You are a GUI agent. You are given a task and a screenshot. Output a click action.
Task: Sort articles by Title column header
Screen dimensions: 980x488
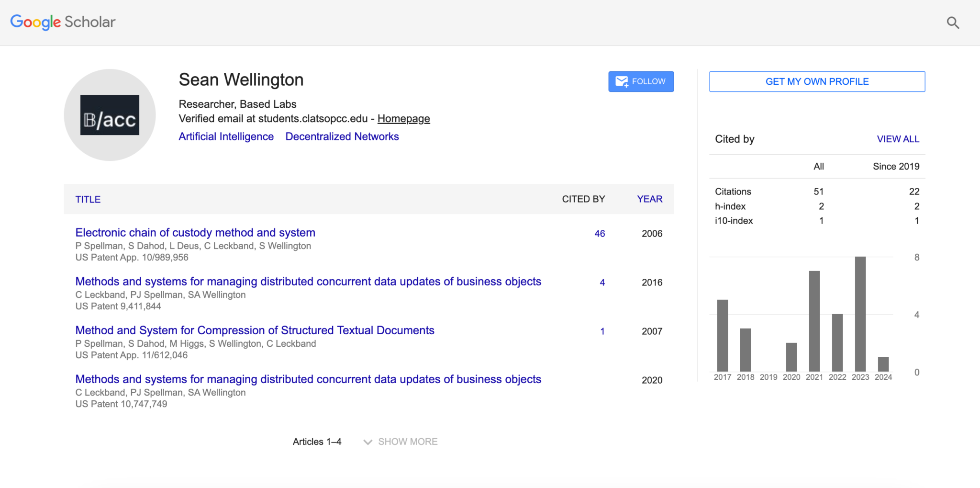88,199
